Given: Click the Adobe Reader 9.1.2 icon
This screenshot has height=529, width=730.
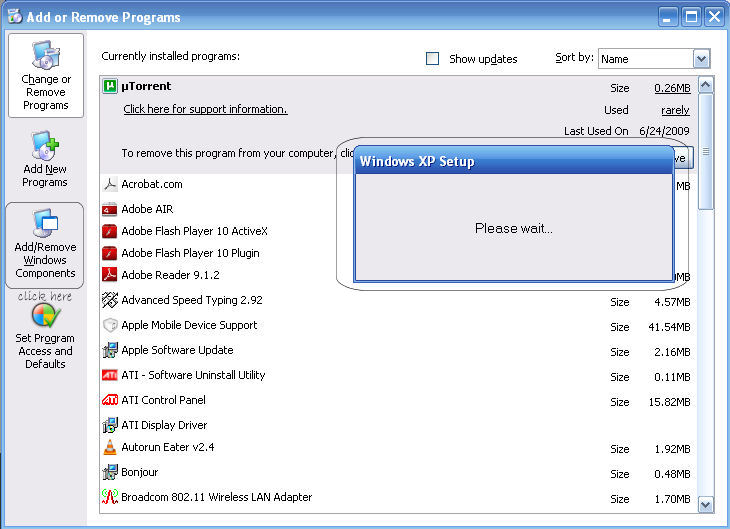Looking at the screenshot, I should pos(110,275).
